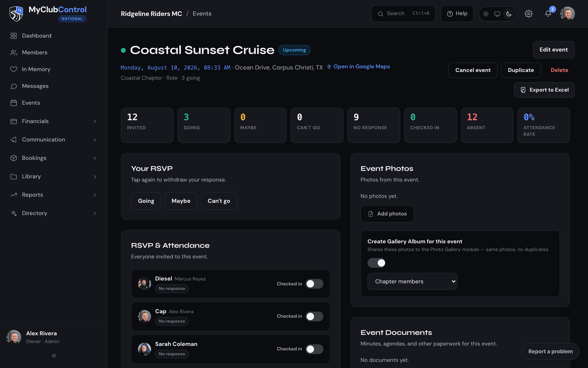Click the Help button label
Image resolution: width=588 pixels, height=368 pixels.
point(461,14)
